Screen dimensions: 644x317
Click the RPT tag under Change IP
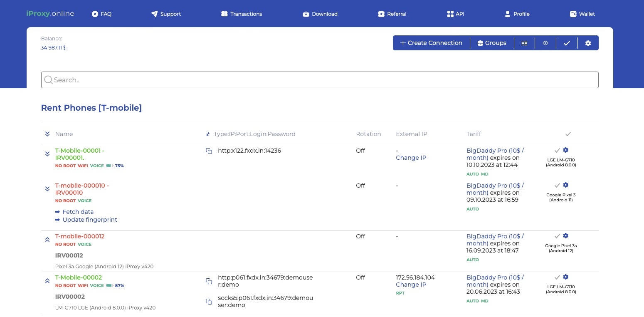tap(400, 293)
